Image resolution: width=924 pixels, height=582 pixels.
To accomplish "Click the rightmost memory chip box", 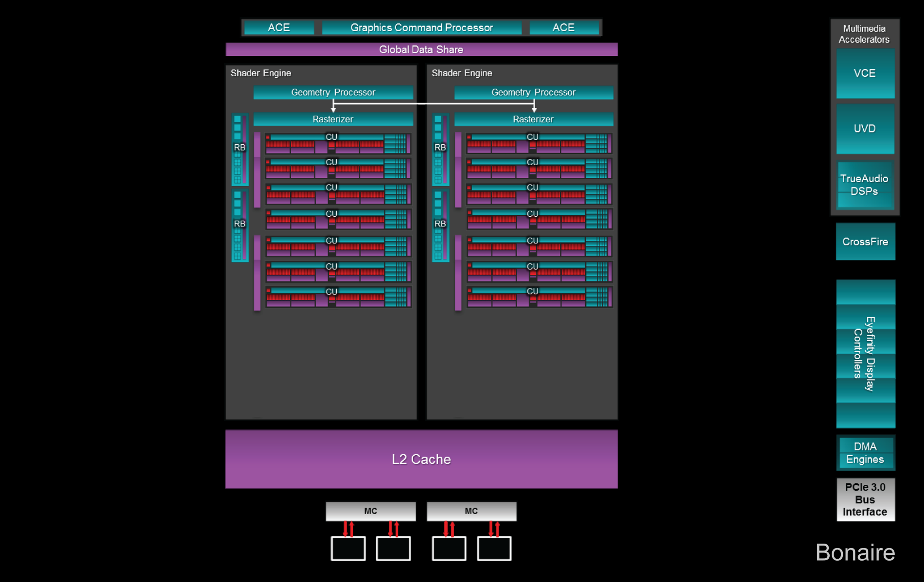I will point(494,548).
